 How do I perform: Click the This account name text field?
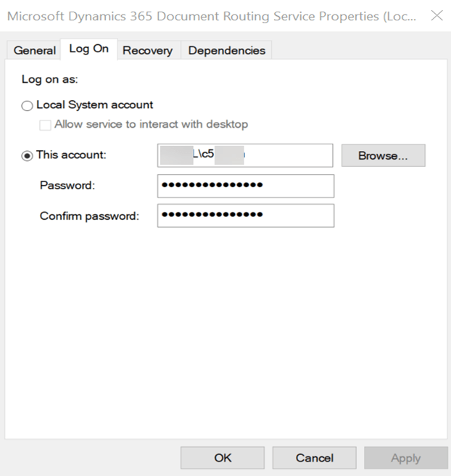point(244,155)
